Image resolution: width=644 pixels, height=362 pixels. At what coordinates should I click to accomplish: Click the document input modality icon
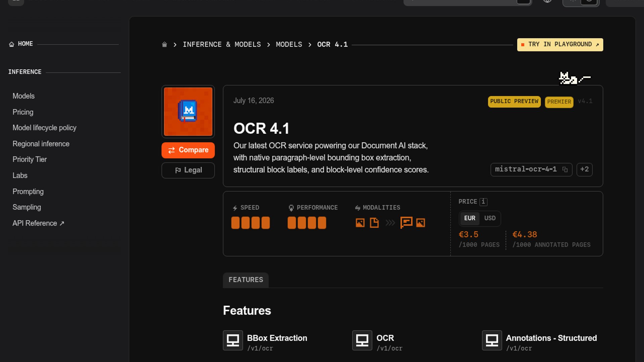(374, 223)
